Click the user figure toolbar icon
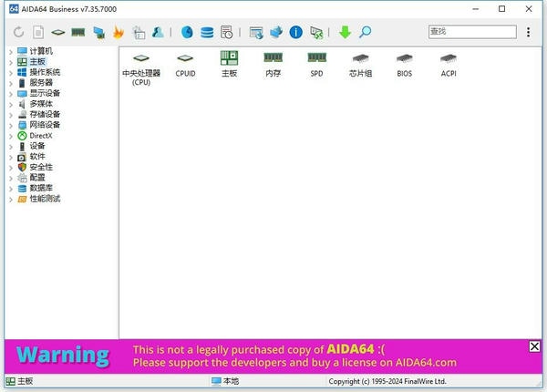The image size is (547, 392). click(x=158, y=32)
